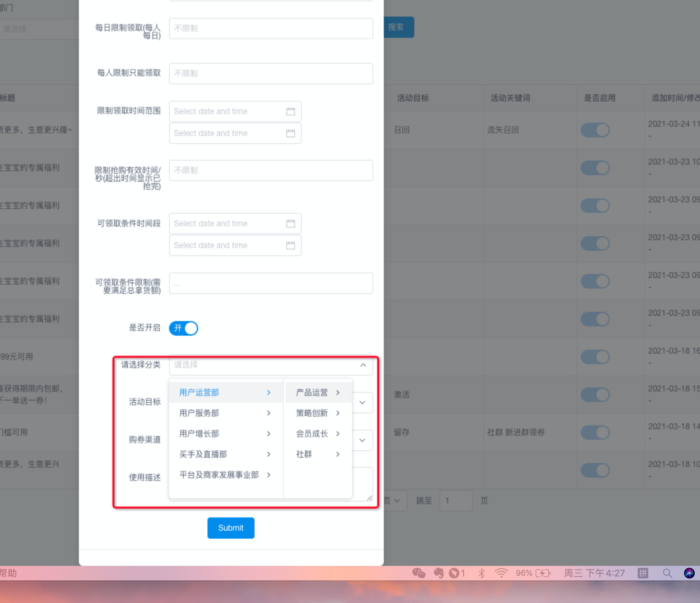This screenshot has width=700, height=603.
Task: Open the Bluetooth menu bar icon
Action: 482,573
